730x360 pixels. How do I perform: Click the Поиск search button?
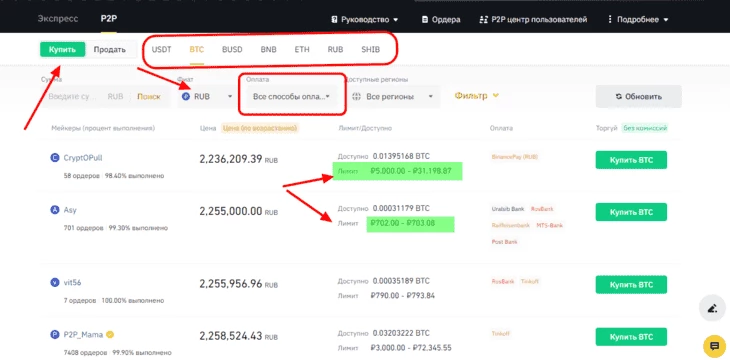pyautogui.click(x=149, y=97)
